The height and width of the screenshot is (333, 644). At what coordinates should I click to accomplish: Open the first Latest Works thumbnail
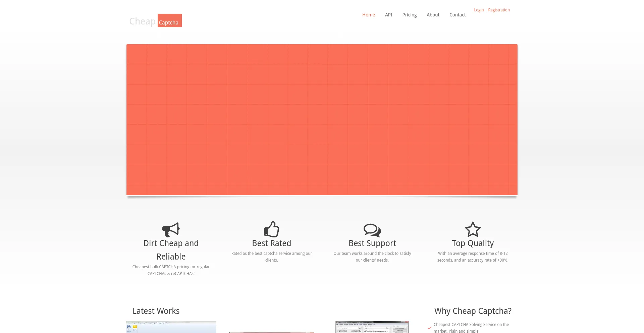tap(171, 327)
